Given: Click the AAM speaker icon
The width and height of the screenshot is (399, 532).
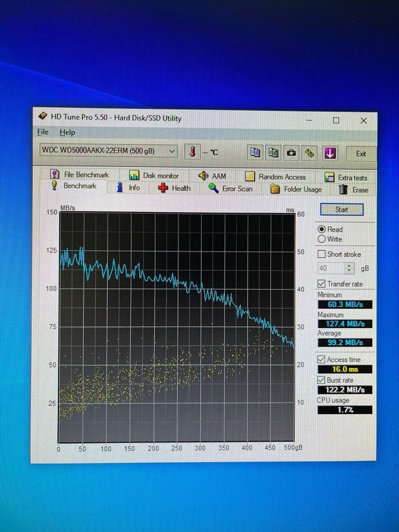Looking at the screenshot, I should point(203,175).
